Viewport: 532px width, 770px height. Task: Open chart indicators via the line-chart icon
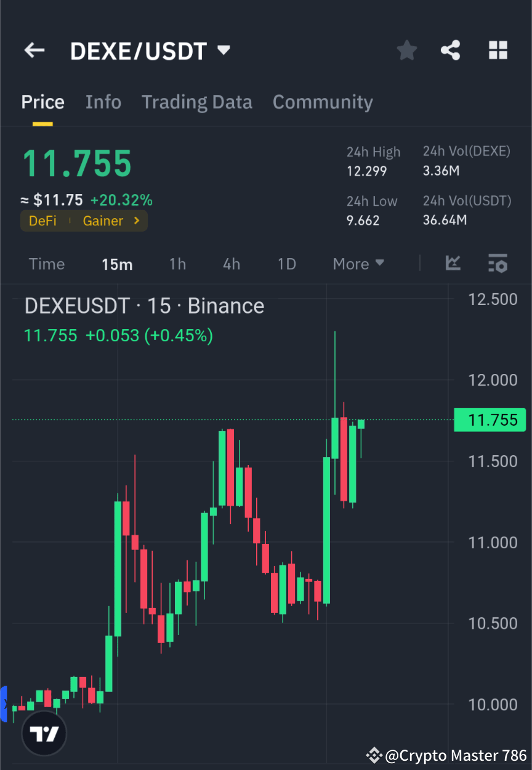(x=453, y=264)
